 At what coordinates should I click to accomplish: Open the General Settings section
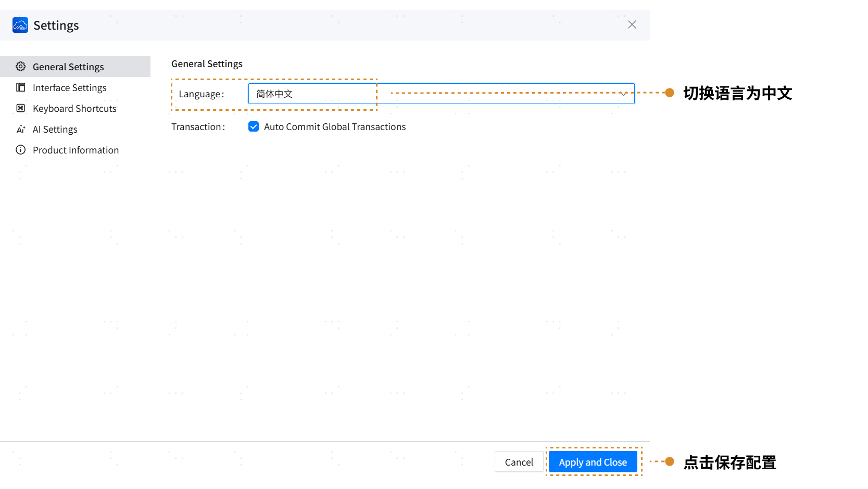click(x=68, y=67)
